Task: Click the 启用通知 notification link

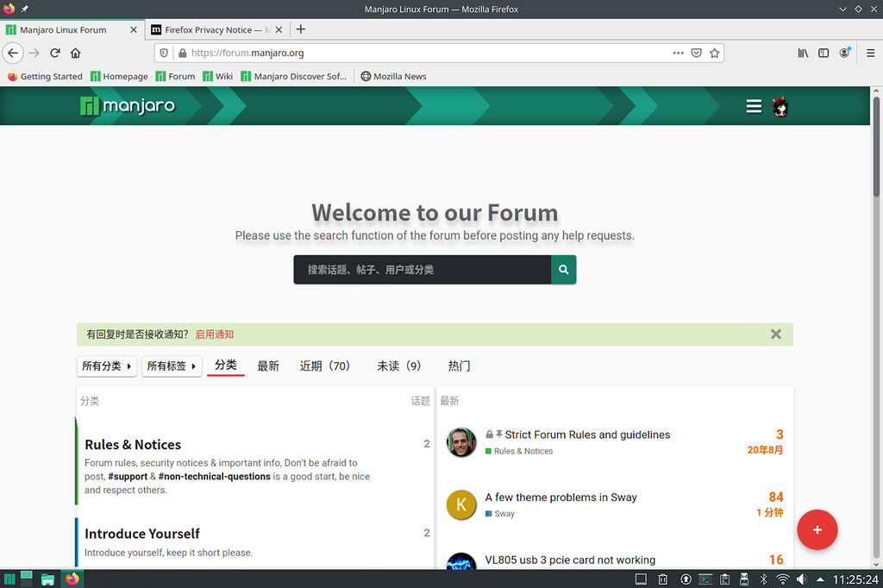Action: click(214, 334)
